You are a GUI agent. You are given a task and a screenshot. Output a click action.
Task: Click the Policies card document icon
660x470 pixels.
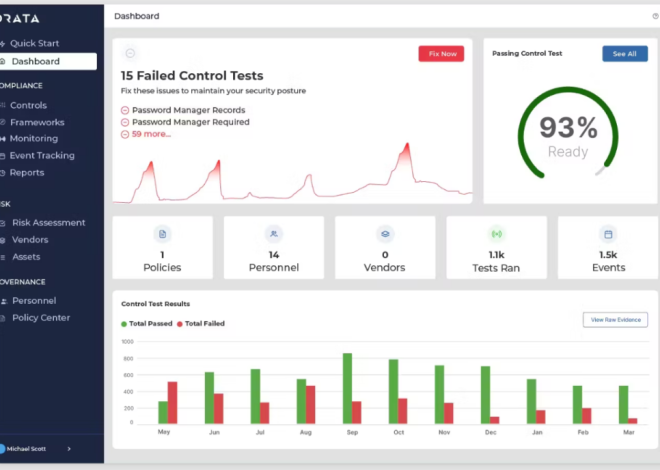pos(162,234)
